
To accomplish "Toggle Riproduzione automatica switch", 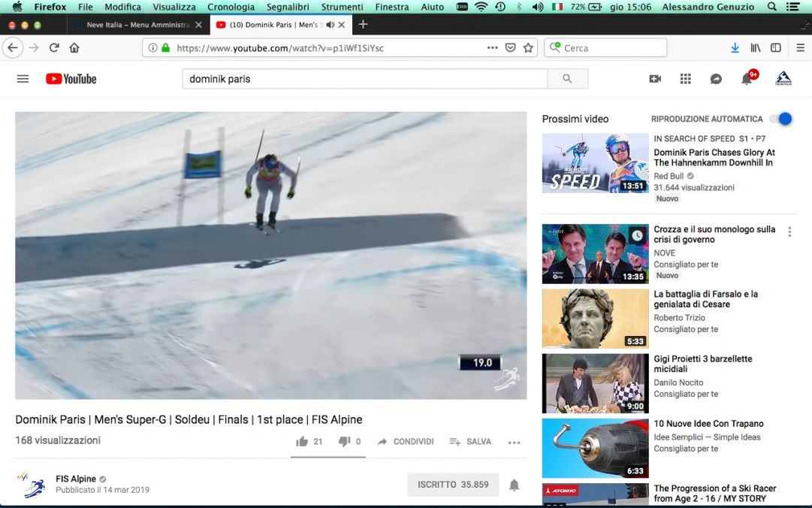I will [x=781, y=119].
